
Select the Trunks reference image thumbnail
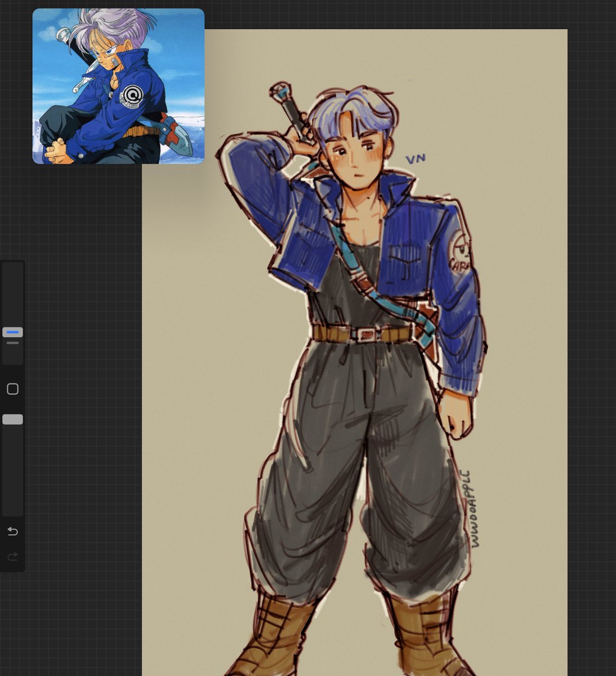click(118, 86)
